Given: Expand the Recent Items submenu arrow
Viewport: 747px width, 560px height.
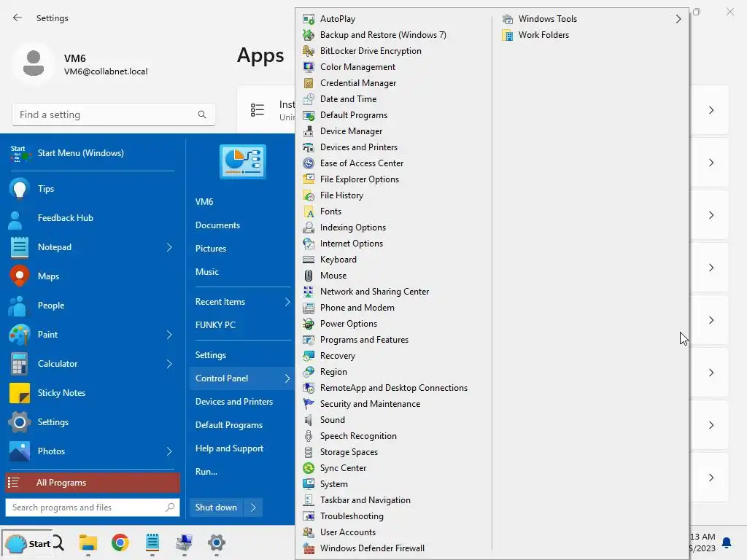Looking at the screenshot, I should tap(287, 302).
